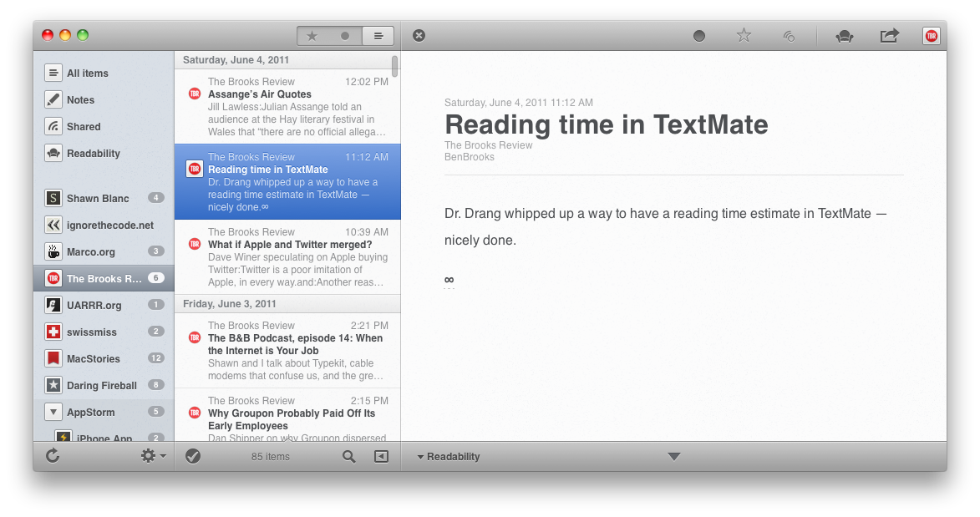Follow the infinity permalink

[449, 280]
